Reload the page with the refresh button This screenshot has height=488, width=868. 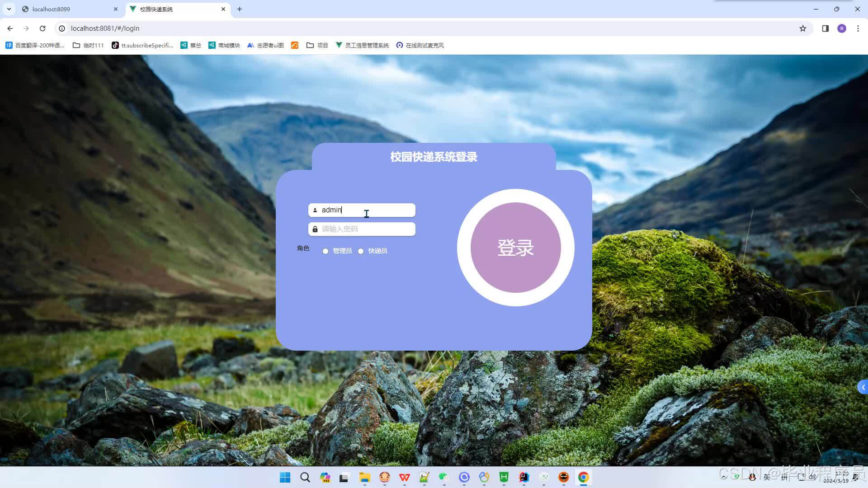(x=42, y=28)
